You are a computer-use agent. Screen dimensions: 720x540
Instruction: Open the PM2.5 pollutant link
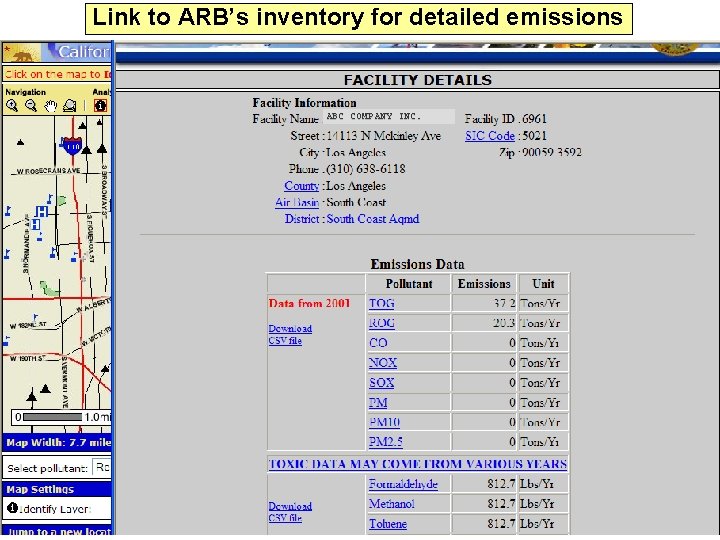click(386, 442)
